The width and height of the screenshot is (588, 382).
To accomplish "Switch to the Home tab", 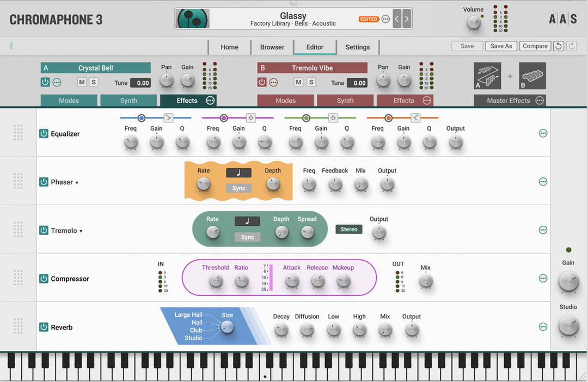I will (x=230, y=47).
